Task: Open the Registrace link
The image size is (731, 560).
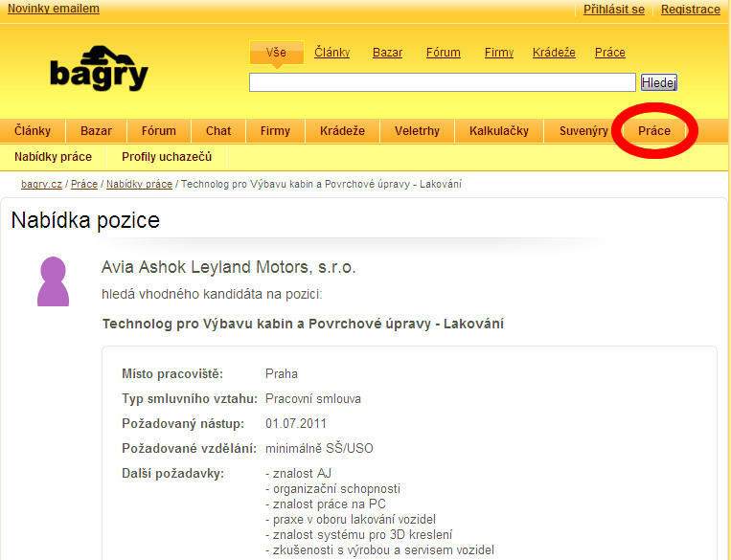Action: coord(691,10)
